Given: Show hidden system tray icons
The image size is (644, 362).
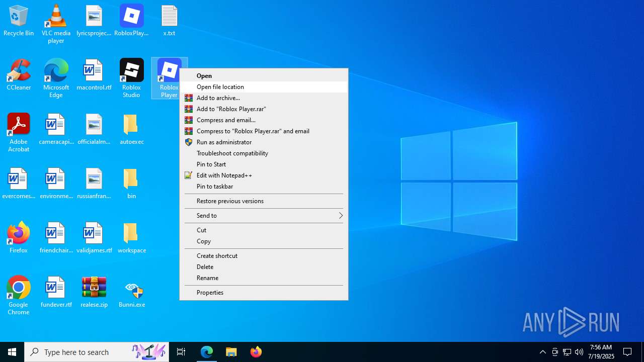Looking at the screenshot, I should pos(542,352).
